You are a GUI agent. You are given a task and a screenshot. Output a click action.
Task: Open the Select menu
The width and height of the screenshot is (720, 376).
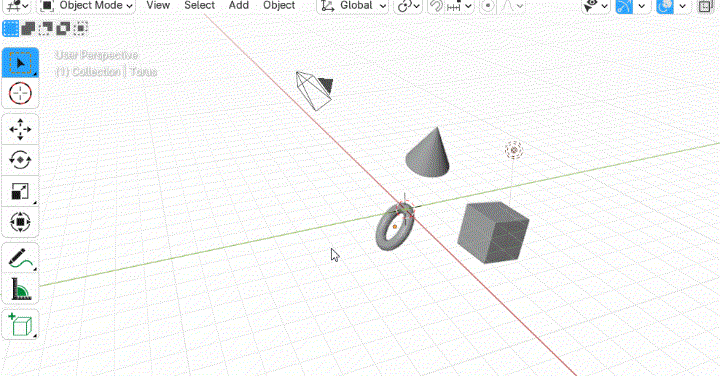[x=199, y=6]
